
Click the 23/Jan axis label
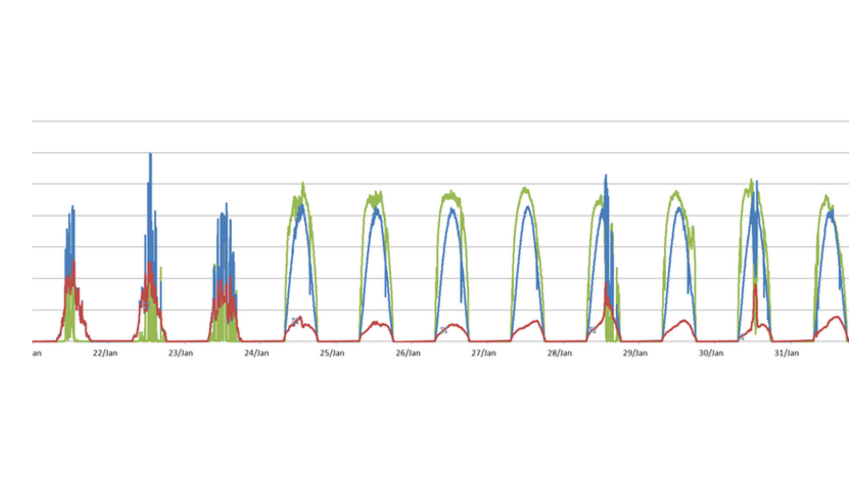click(x=181, y=353)
